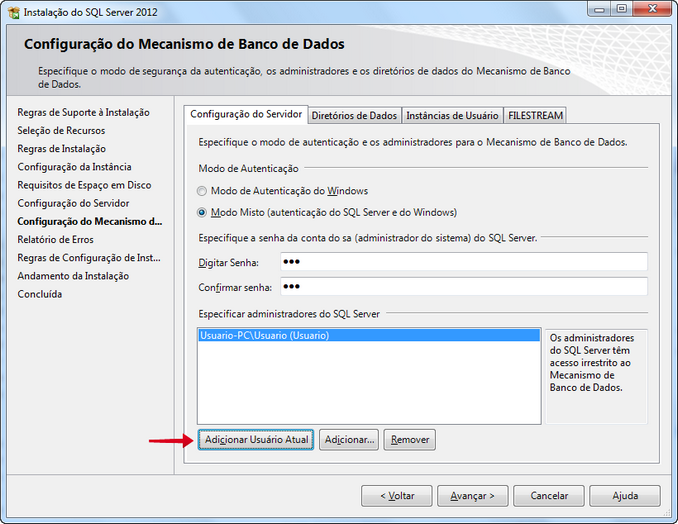The width and height of the screenshot is (678, 524).
Task: Click Requisitos de Espaço em Disco step
Action: pos(84,185)
